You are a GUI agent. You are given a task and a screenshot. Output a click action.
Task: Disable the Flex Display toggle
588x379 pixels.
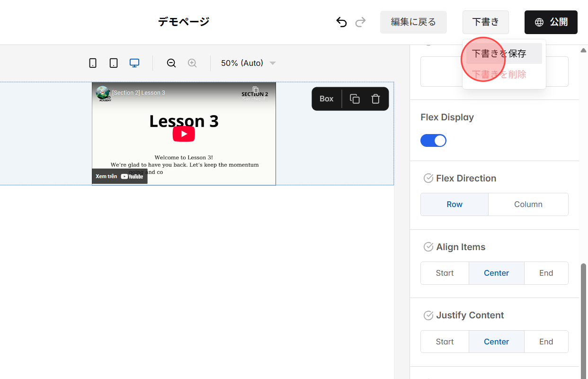click(433, 140)
